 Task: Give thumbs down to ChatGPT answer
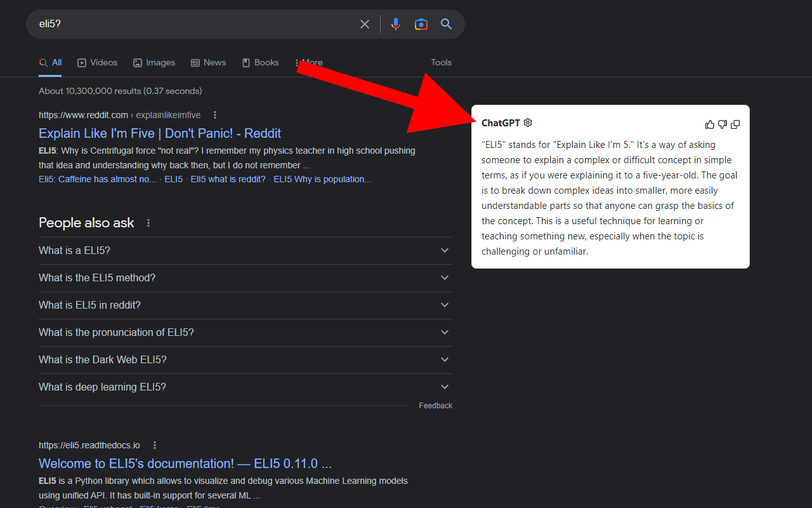click(723, 124)
